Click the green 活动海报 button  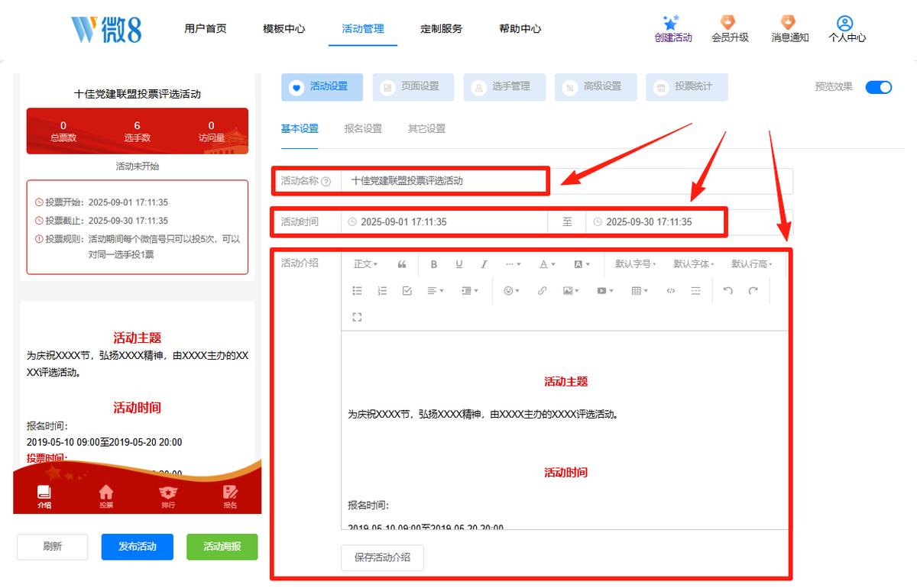pos(222,547)
